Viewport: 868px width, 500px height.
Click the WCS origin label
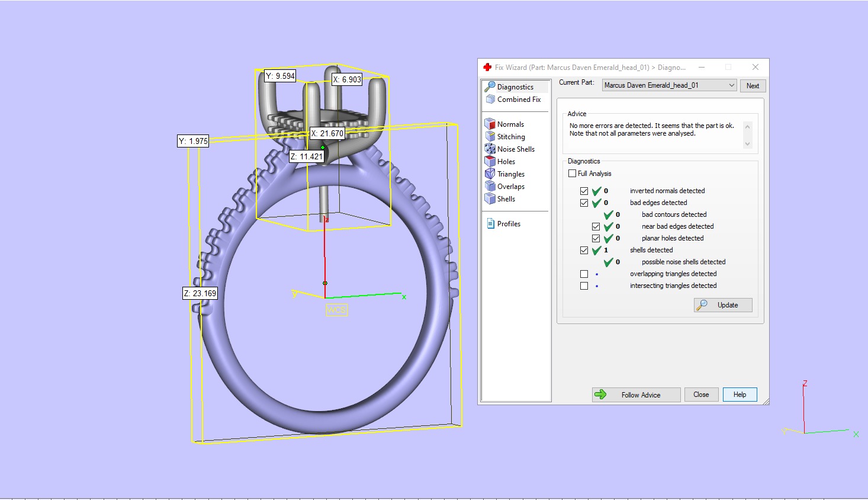point(336,310)
